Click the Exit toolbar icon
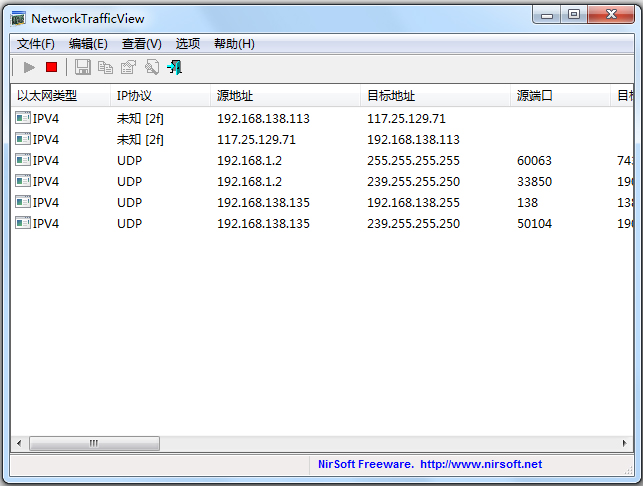The width and height of the screenshot is (643, 486). point(175,67)
